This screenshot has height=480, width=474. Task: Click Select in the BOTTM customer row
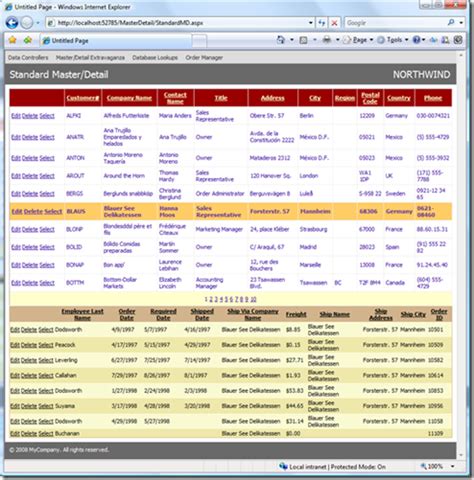click(47, 283)
